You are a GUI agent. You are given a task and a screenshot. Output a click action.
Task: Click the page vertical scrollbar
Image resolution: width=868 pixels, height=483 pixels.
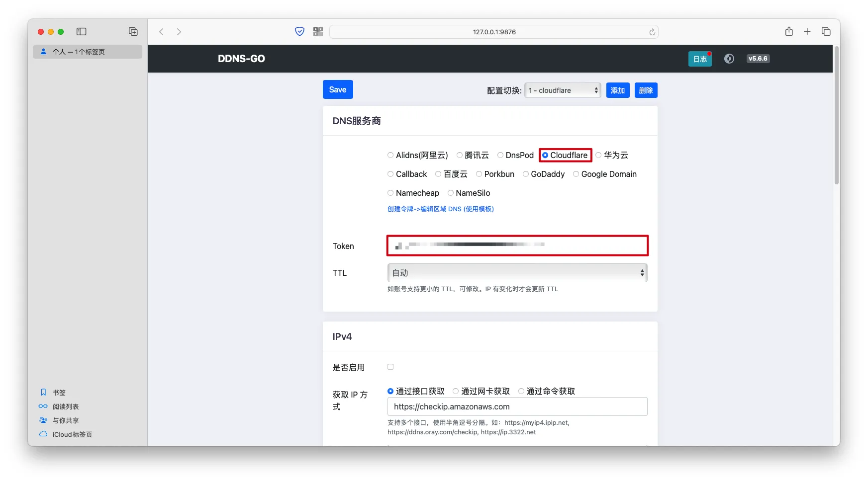coord(837,114)
